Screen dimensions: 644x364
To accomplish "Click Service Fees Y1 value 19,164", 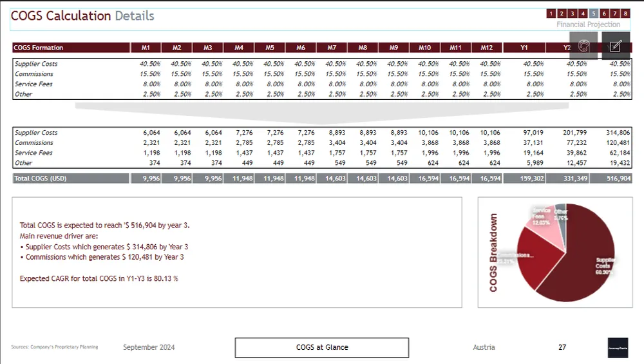I will point(533,153).
